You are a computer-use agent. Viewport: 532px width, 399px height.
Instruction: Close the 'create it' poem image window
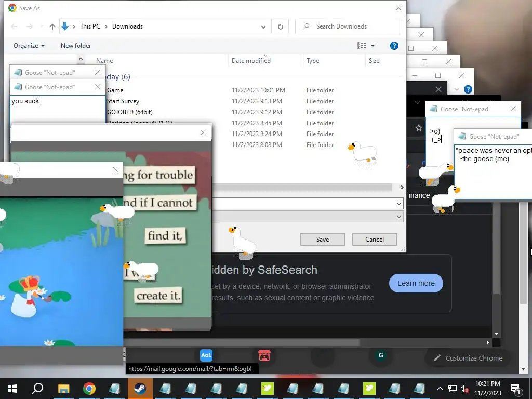click(203, 132)
